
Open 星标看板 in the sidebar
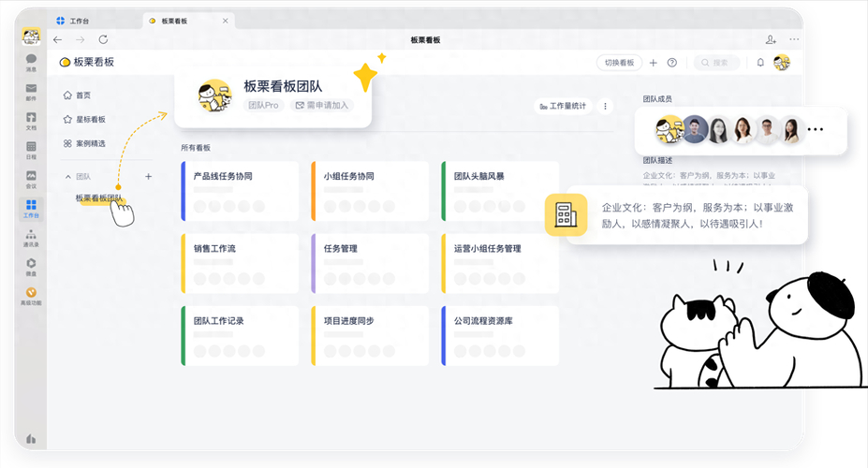pos(84,120)
